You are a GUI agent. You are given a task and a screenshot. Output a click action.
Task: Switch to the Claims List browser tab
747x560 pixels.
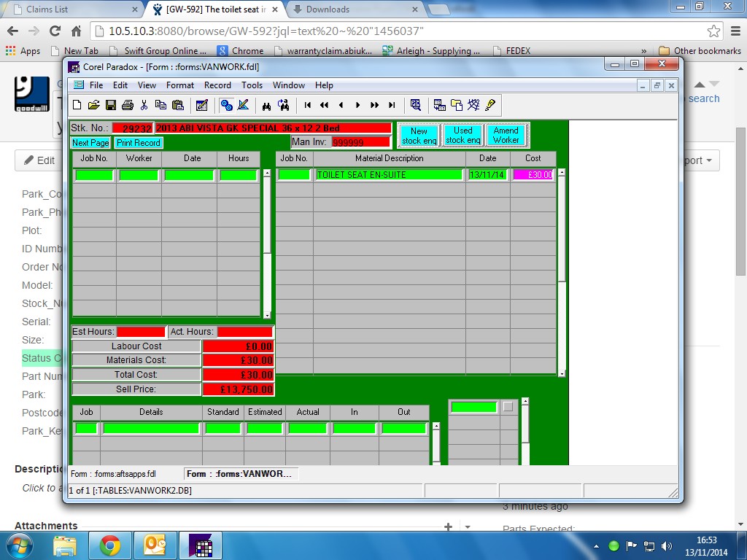(x=71, y=9)
